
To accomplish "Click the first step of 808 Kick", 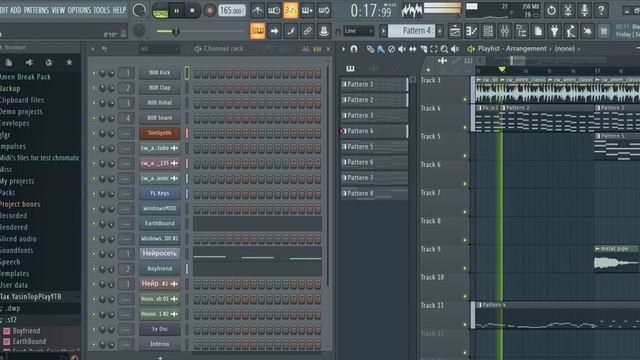I will tap(197, 73).
